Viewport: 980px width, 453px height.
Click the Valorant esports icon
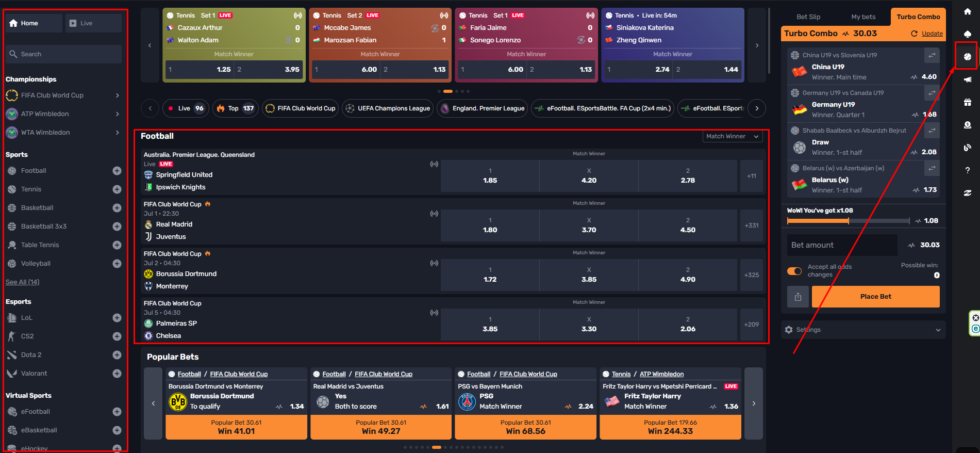(x=12, y=374)
